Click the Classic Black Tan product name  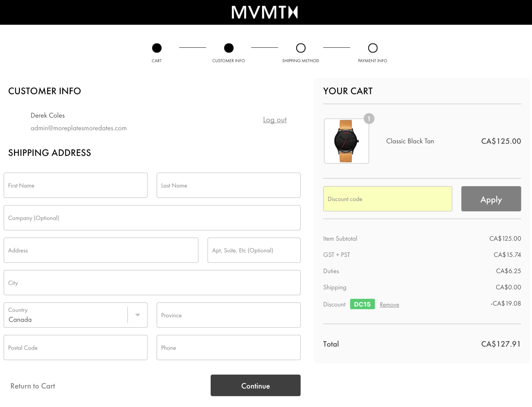pyautogui.click(x=410, y=141)
